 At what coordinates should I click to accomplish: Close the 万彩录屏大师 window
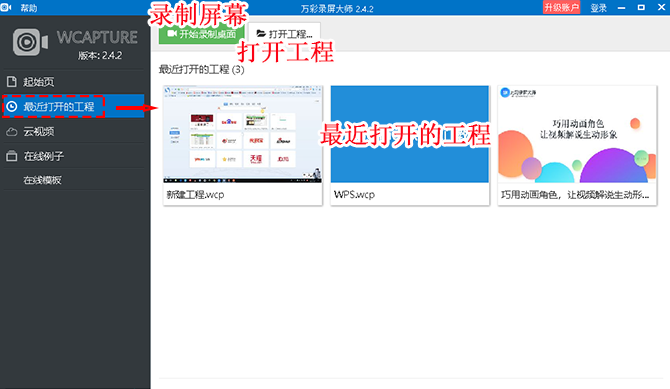[x=661, y=7]
